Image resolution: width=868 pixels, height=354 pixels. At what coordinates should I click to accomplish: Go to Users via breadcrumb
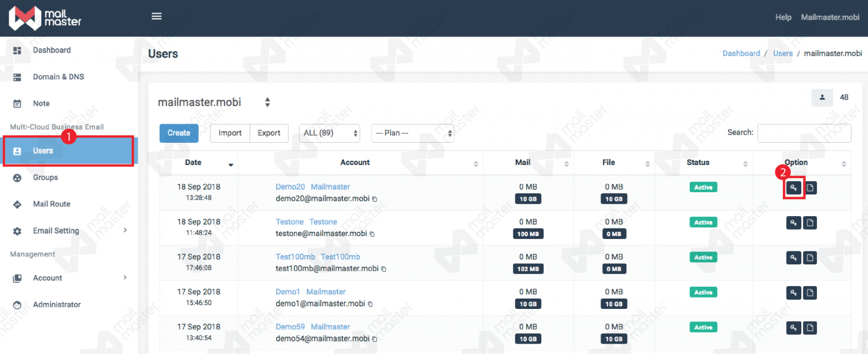point(783,53)
